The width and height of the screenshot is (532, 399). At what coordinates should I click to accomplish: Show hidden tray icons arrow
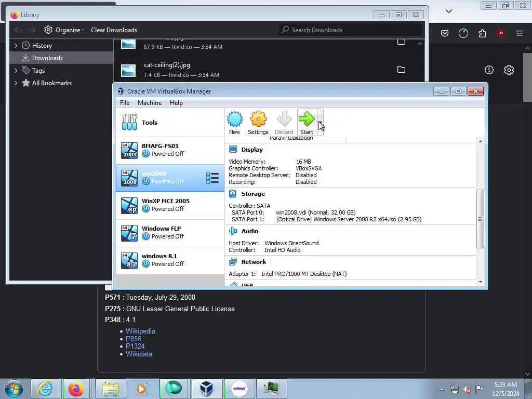coord(442,390)
